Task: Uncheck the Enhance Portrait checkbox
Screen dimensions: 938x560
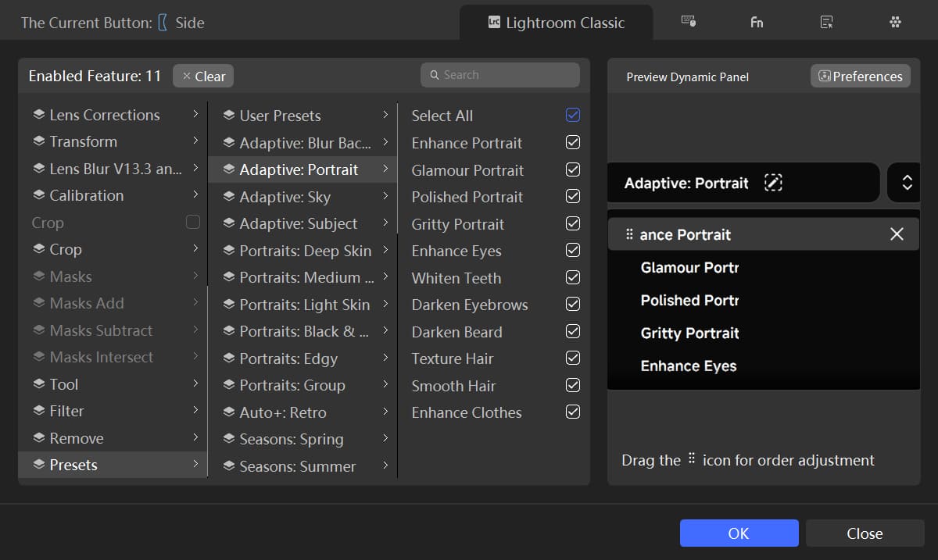Action: [573, 142]
